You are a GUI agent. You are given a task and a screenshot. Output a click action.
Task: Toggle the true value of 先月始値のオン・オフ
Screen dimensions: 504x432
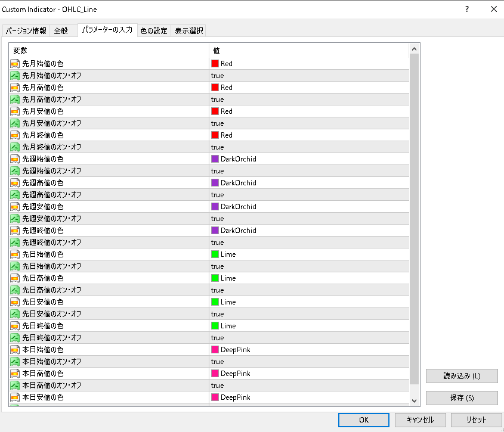coord(217,76)
